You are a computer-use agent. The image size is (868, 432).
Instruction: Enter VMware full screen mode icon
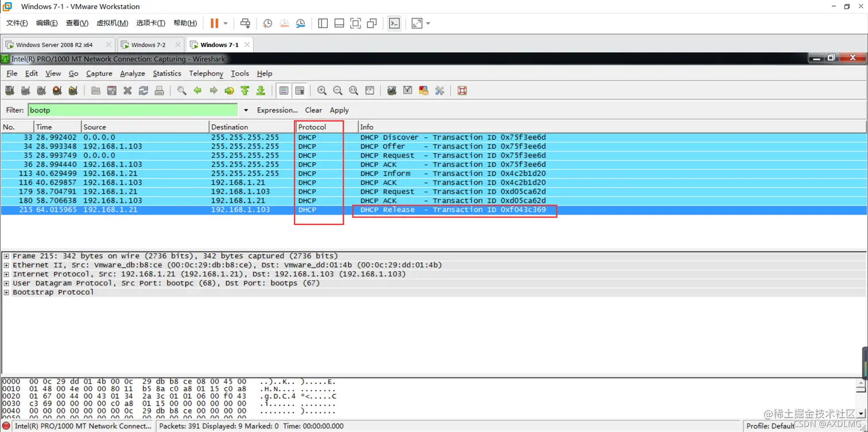[x=355, y=23]
